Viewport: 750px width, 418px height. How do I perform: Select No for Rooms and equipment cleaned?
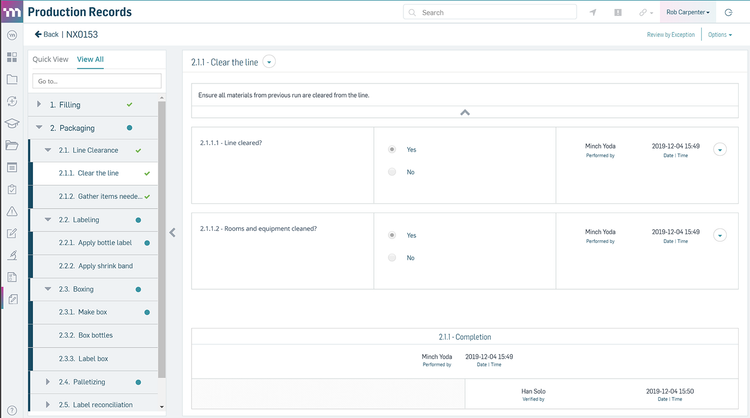pos(391,258)
